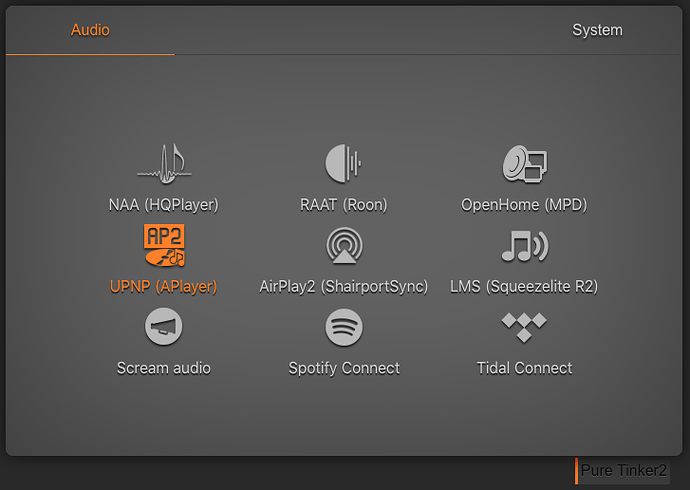Choose the Tidal Connect diamond icon
This screenshot has height=490, width=690.
coord(524,327)
